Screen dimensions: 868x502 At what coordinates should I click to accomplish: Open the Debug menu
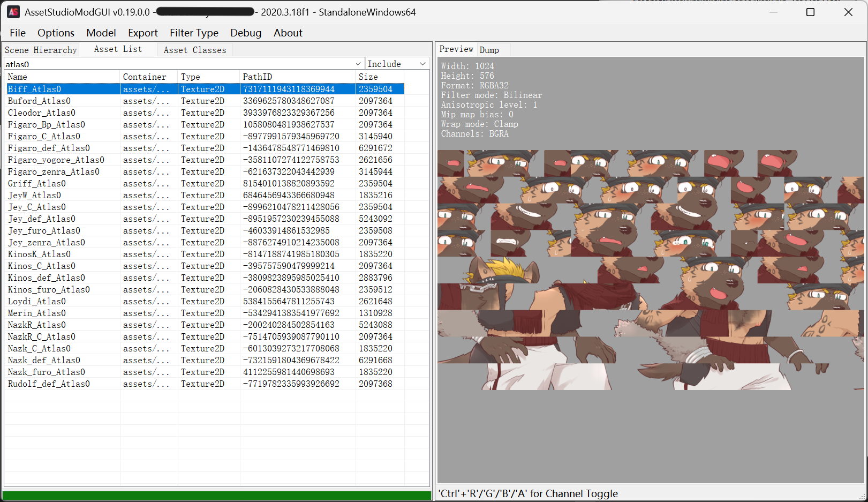point(246,33)
